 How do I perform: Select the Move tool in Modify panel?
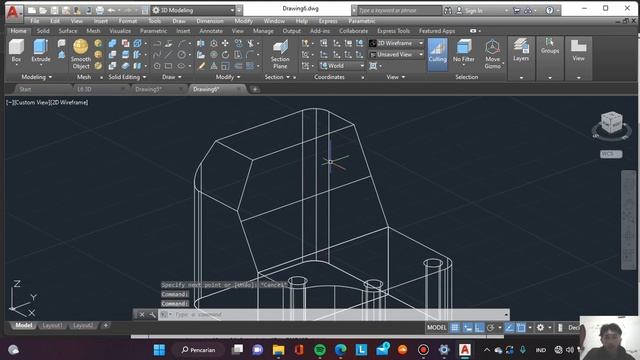(225, 44)
